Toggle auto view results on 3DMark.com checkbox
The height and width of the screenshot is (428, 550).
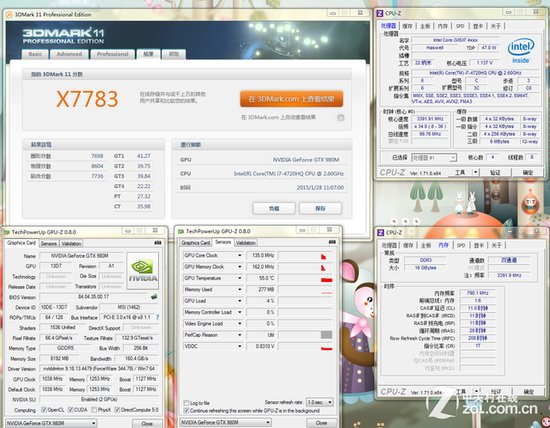(x=341, y=118)
